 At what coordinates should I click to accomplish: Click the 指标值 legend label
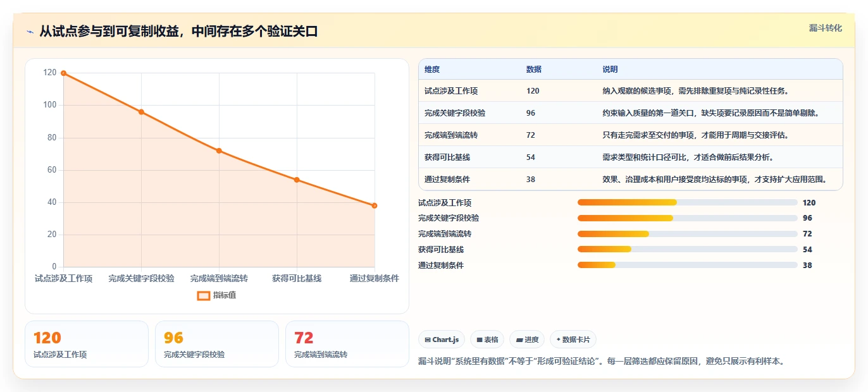[225, 295]
